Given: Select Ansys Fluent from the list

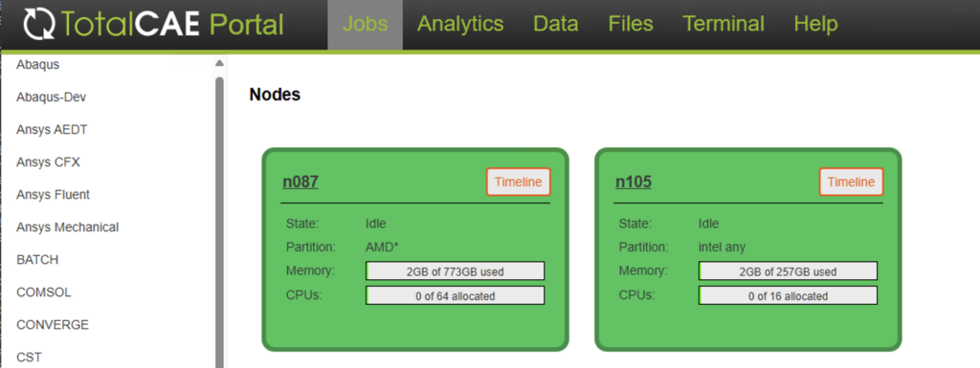Looking at the screenshot, I should click(x=54, y=195).
